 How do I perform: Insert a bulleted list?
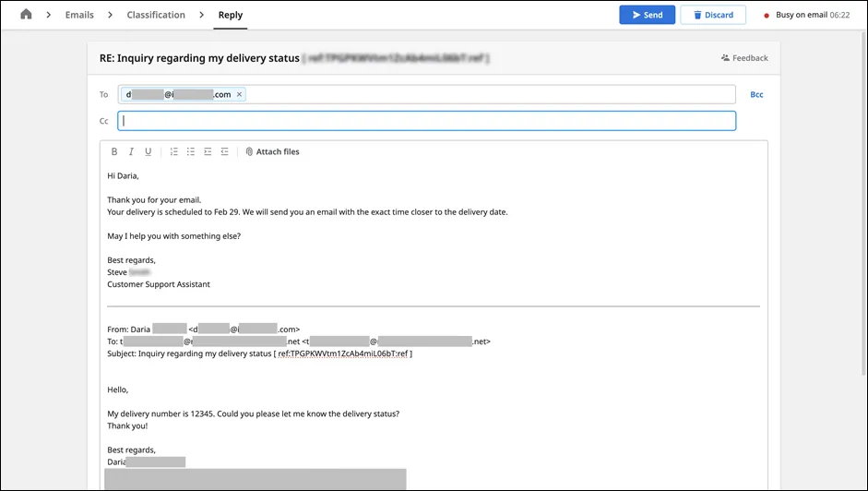190,151
